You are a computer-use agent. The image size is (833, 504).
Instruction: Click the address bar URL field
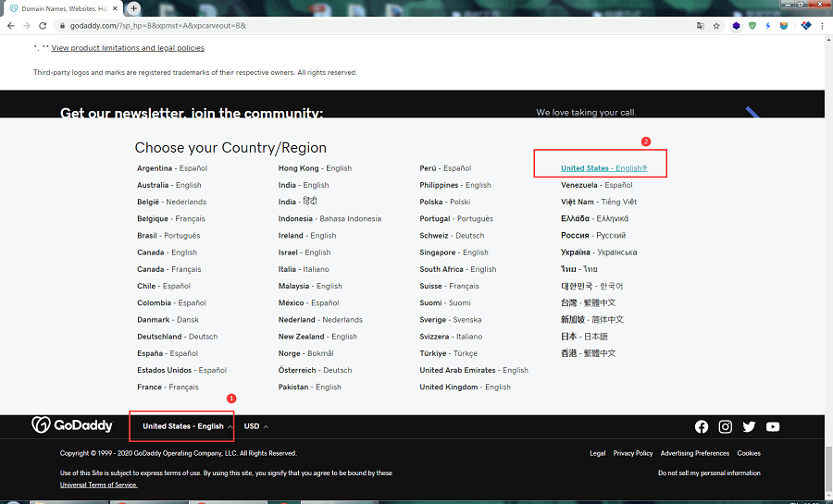tap(370, 26)
